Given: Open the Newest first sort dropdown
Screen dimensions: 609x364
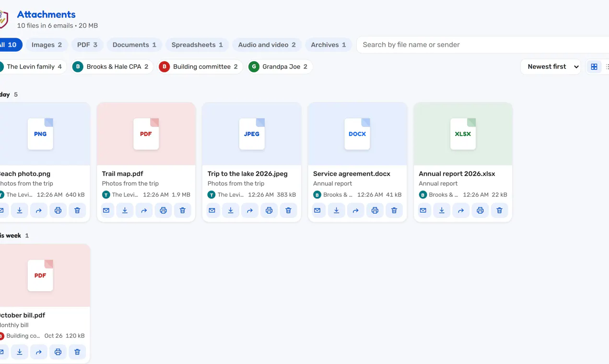Looking at the screenshot, I should 551,67.
